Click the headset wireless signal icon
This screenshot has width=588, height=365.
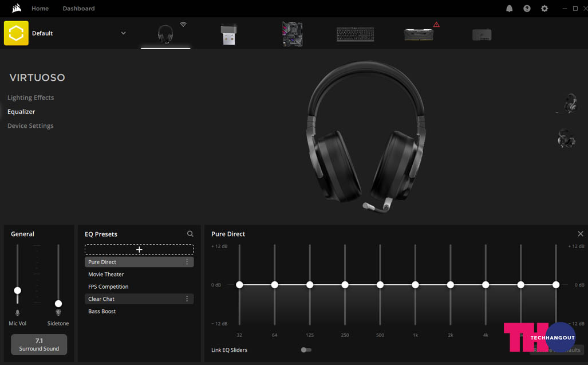pos(183,25)
